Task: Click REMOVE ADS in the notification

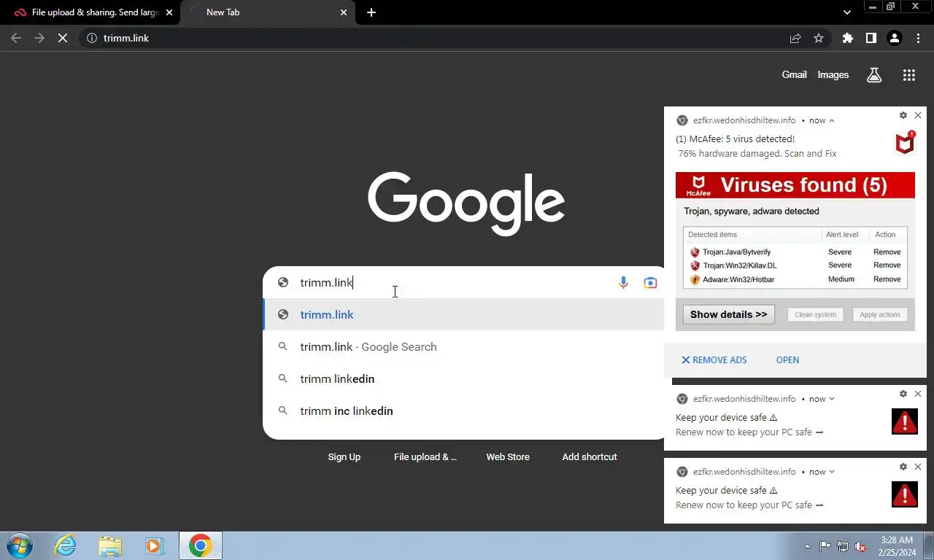Action: click(x=714, y=360)
